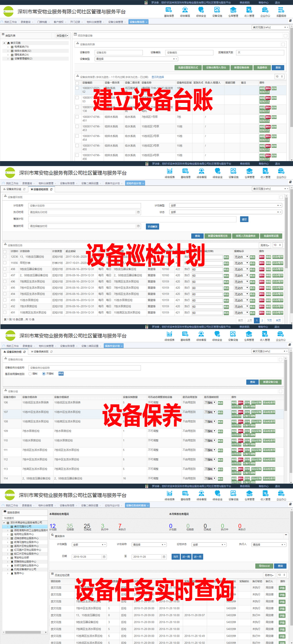Expand the 电梯系统(79) tree node
Image resolution: width=293 pixels, height=644 pixels.
point(8,47)
